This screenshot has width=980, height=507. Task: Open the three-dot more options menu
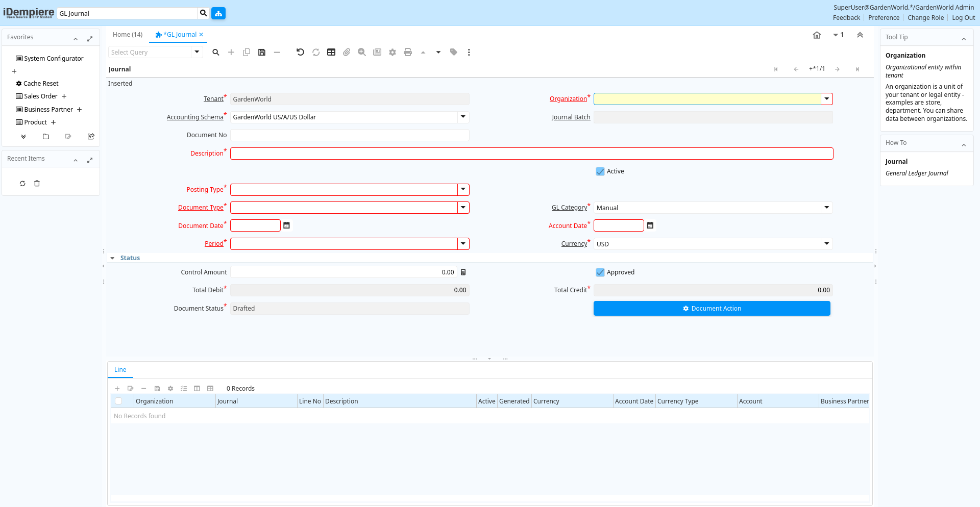[x=469, y=52]
